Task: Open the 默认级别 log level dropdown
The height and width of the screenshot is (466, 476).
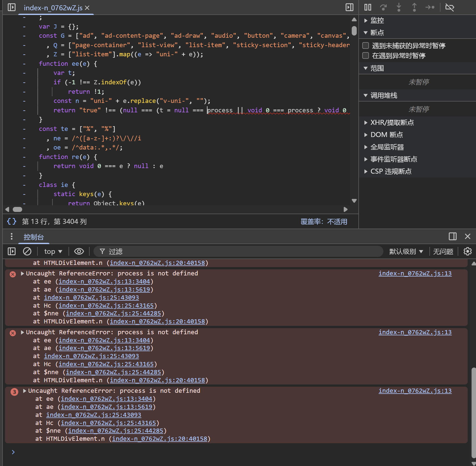Action: (406, 251)
